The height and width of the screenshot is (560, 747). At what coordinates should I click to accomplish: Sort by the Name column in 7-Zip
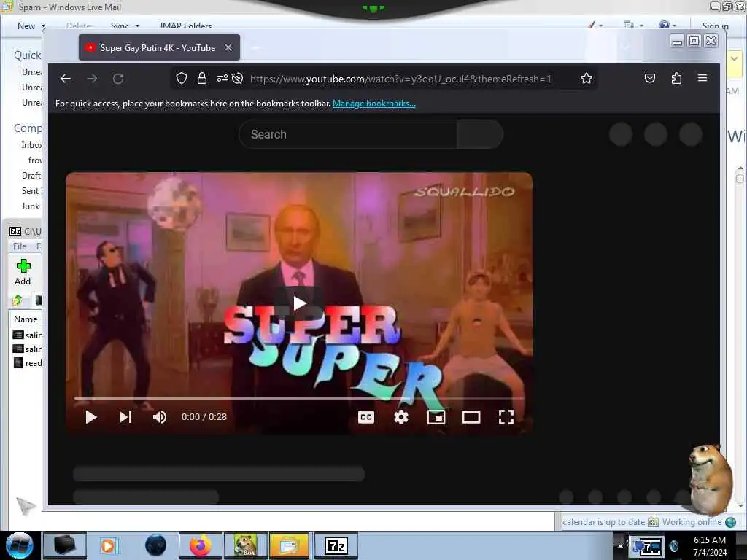click(26, 319)
